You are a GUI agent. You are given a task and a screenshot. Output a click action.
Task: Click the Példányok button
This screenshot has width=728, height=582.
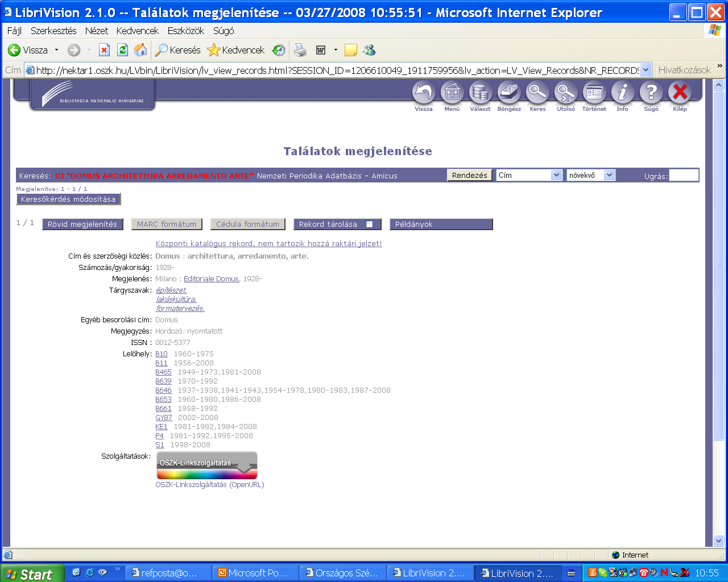(x=441, y=224)
